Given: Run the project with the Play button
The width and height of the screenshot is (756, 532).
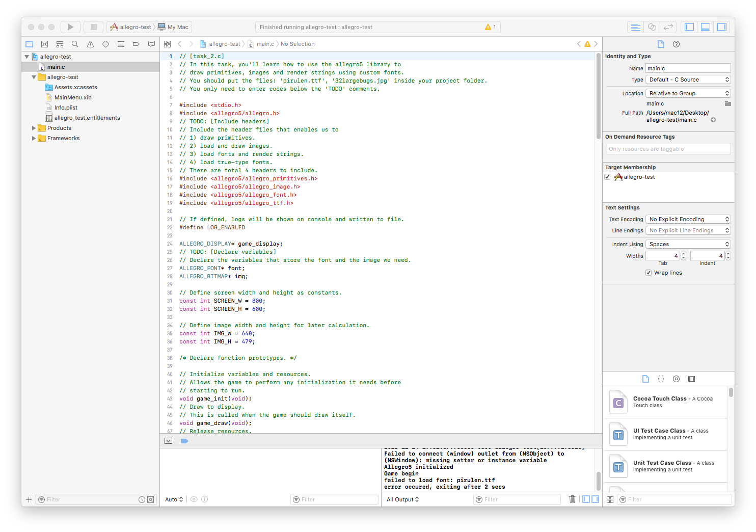Looking at the screenshot, I should click(70, 27).
